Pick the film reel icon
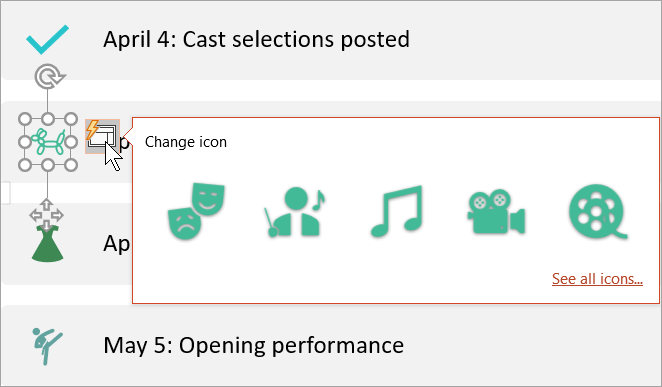 pos(598,211)
